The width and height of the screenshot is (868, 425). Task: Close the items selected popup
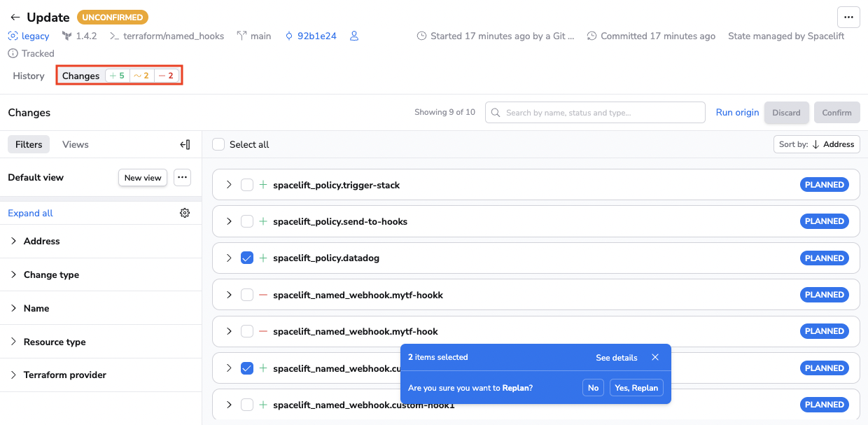click(x=655, y=357)
